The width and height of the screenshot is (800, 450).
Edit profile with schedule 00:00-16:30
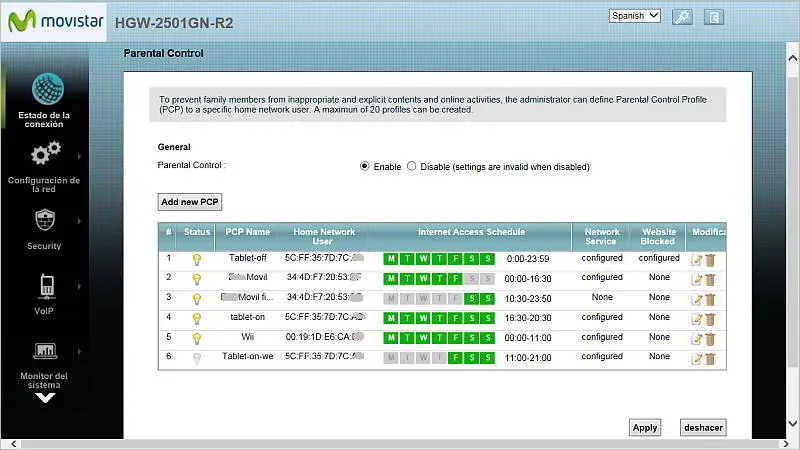pos(697,280)
